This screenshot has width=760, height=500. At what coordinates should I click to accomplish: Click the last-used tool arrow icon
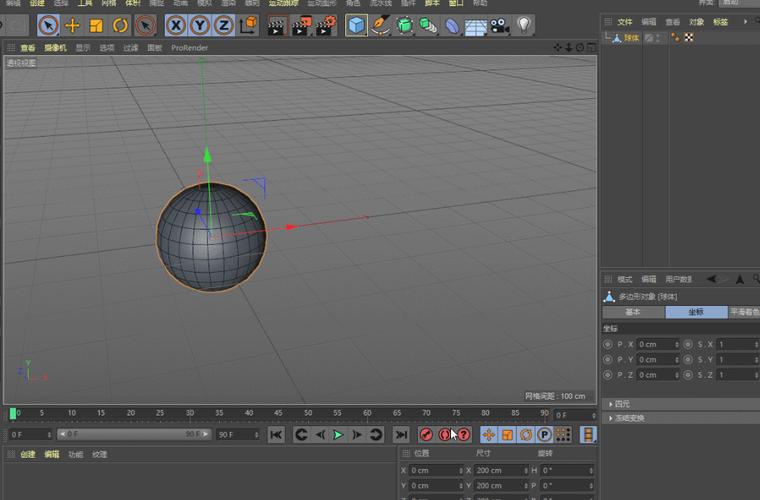pos(145,25)
